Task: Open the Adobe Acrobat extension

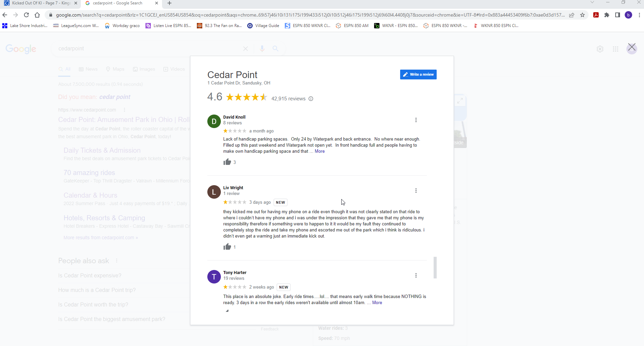Action: click(x=596, y=15)
